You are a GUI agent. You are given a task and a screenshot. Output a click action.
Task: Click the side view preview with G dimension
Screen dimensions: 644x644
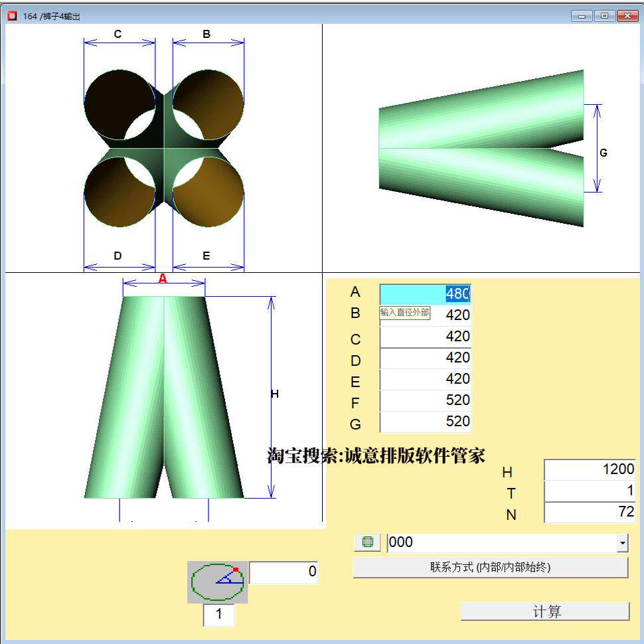point(481,148)
